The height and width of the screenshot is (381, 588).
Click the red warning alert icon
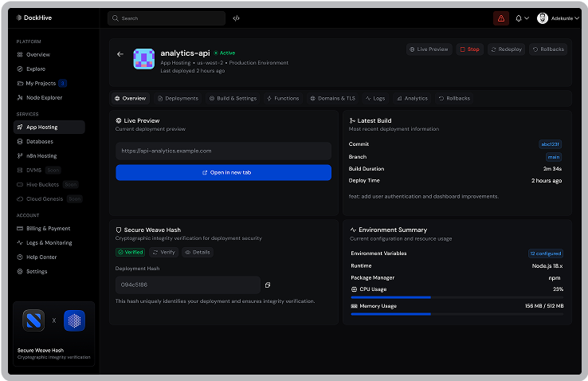click(501, 18)
